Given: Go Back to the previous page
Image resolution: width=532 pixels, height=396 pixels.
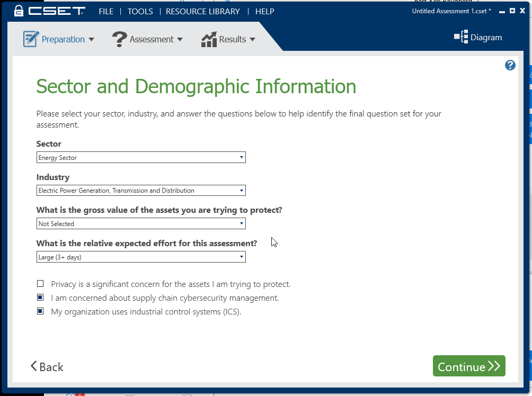Looking at the screenshot, I should (x=47, y=366).
